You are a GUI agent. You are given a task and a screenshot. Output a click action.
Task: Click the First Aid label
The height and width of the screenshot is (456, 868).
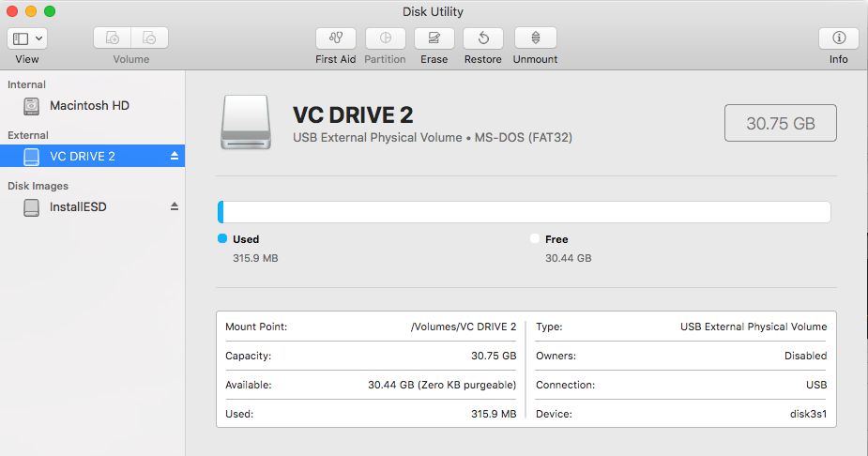point(335,59)
